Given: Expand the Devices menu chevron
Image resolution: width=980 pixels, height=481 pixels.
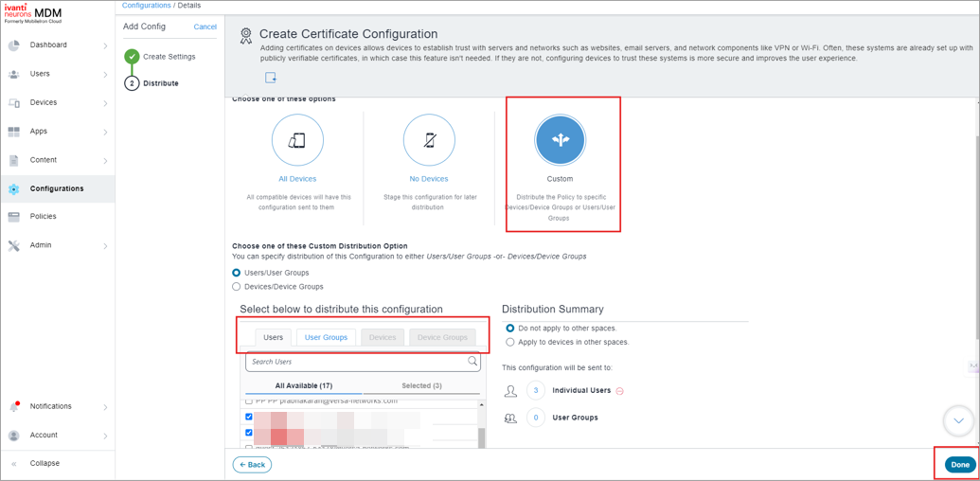Looking at the screenshot, I should point(105,103).
